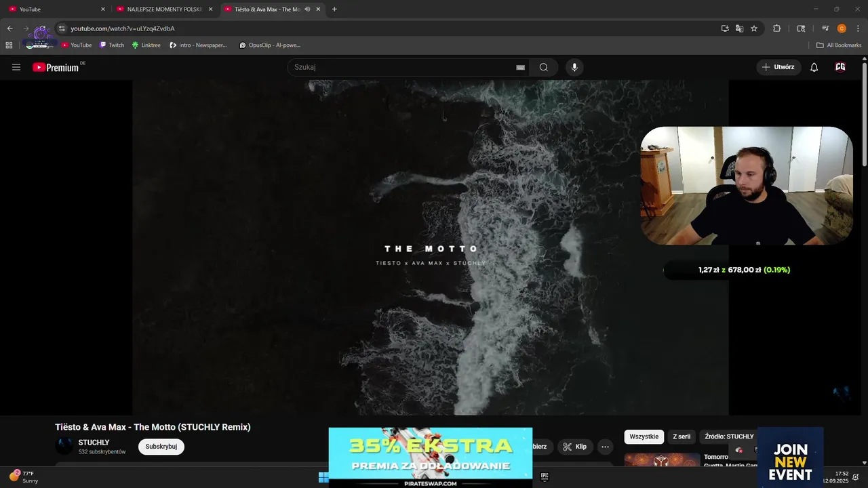The width and height of the screenshot is (868, 488).
Task: Open the browser extensions puzzle icon
Action: tap(777, 28)
